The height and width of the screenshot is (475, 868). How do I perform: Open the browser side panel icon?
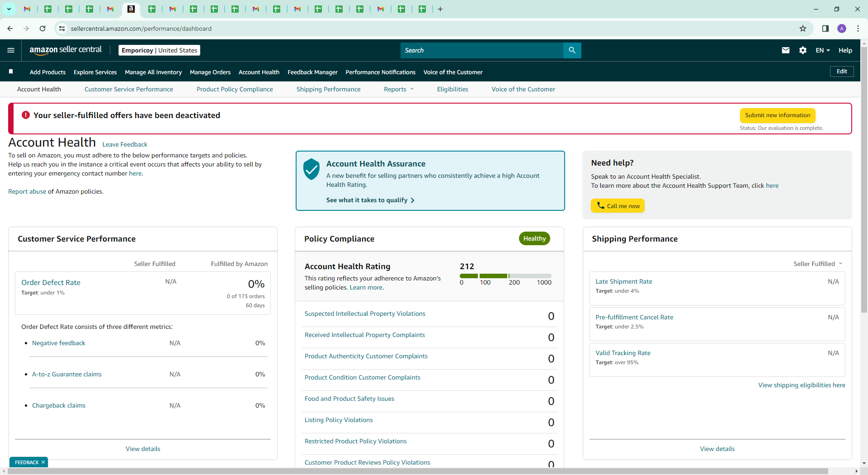[826, 28]
